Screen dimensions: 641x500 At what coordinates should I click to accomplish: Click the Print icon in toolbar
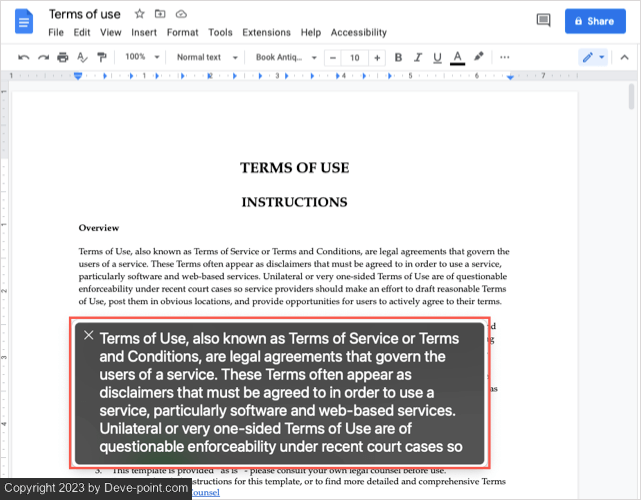63,58
